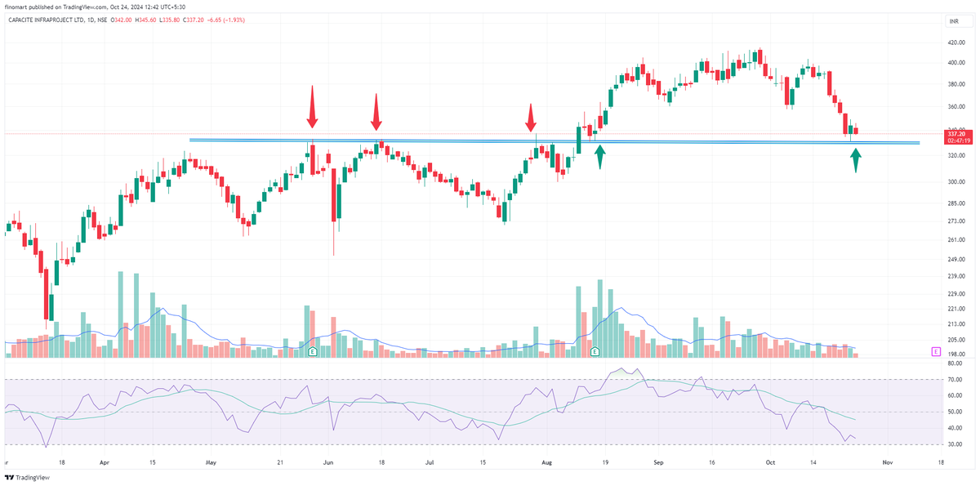The width and height of the screenshot is (980, 486).
Task: Click the 400.00 price axis label
Action: pyautogui.click(x=955, y=63)
